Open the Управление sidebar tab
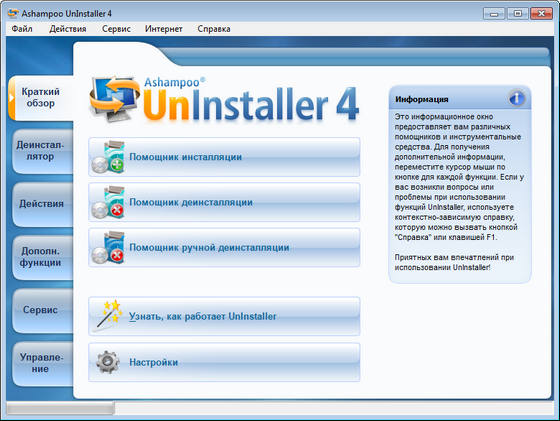Screen dimensions: 560x421 coord(42,363)
